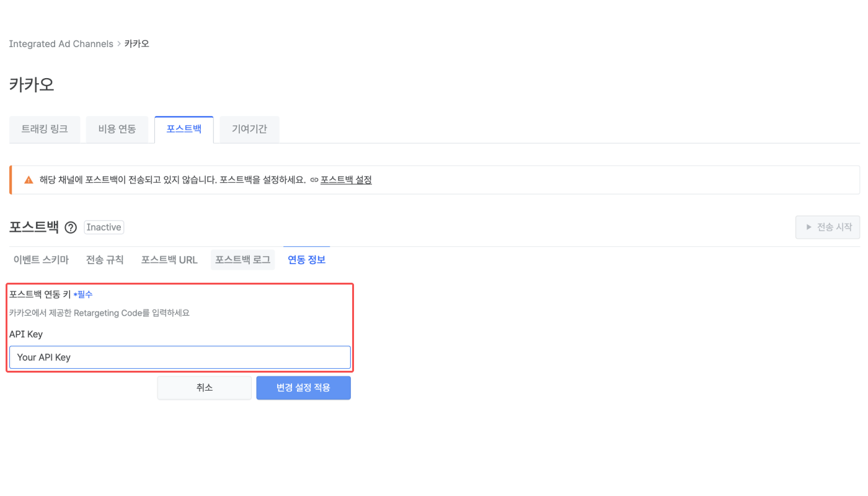
Task: Apply changes with 변경 설정 적용 button
Action: click(303, 387)
